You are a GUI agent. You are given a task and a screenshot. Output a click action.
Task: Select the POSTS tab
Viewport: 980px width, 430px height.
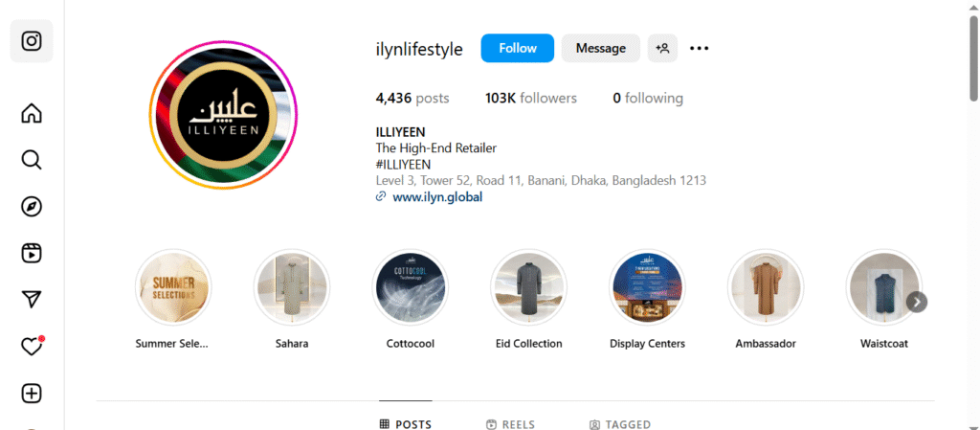[406, 424]
